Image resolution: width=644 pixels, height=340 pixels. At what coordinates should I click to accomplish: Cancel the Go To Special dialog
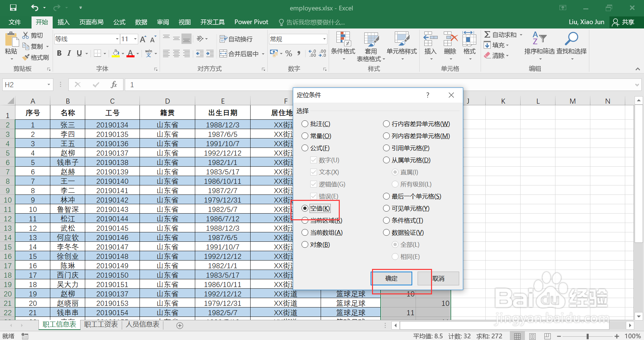438,278
